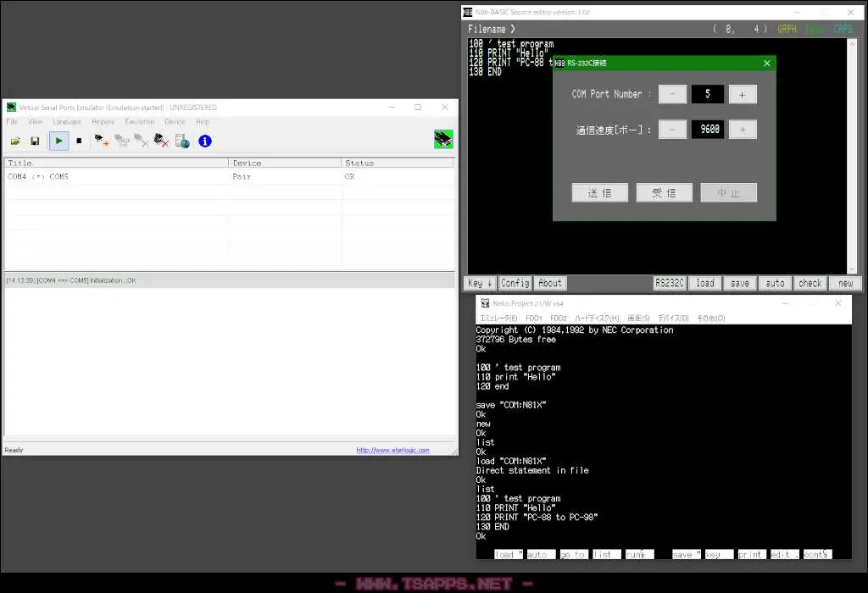Screen dimensions: 868x593
Task: Click the RS232C button in editor
Action: point(670,283)
